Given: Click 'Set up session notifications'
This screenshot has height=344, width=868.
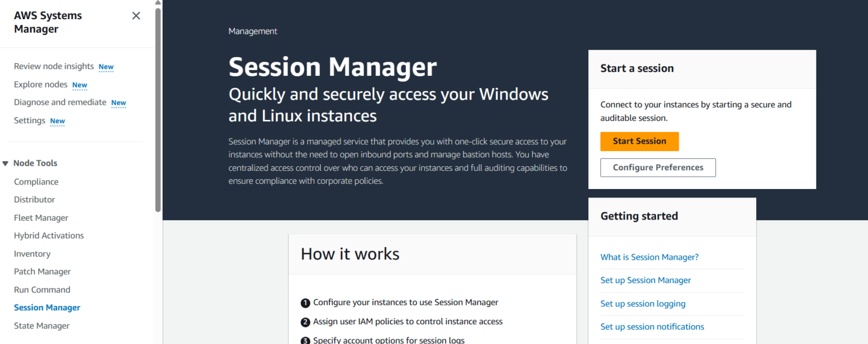Looking at the screenshot, I should (x=652, y=326).
